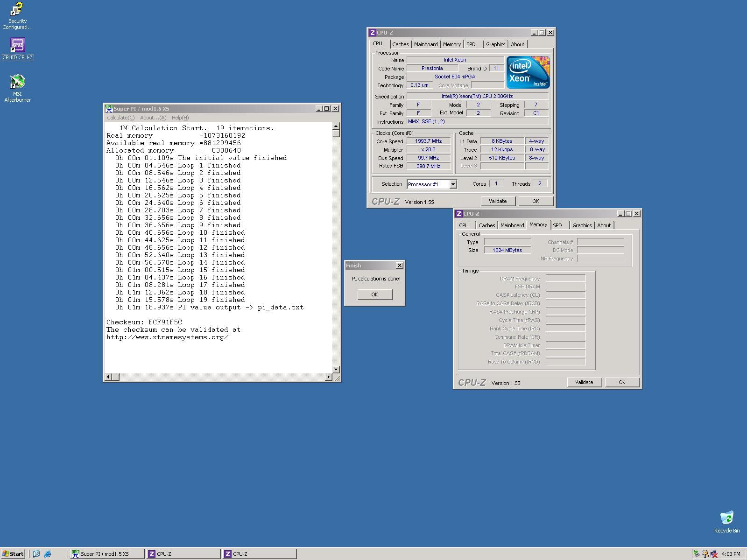
Task: Open the About menu in Super PI
Action: [153, 118]
